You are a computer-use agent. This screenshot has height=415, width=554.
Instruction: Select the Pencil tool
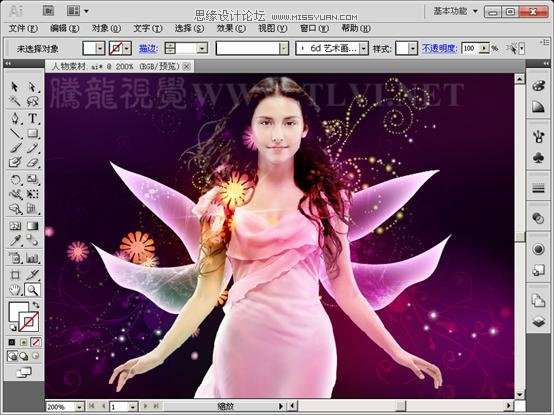pyautogui.click(x=32, y=148)
